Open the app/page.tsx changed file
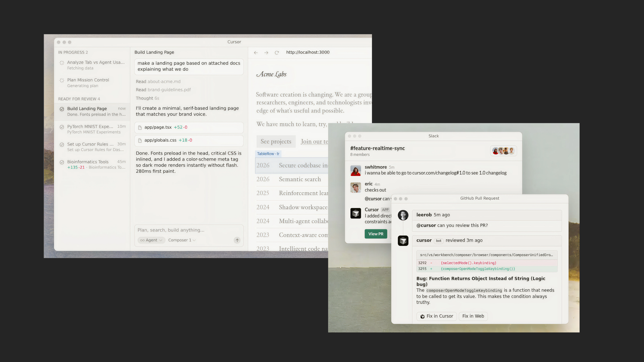This screenshot has height=362, width=644. [189, 127]
